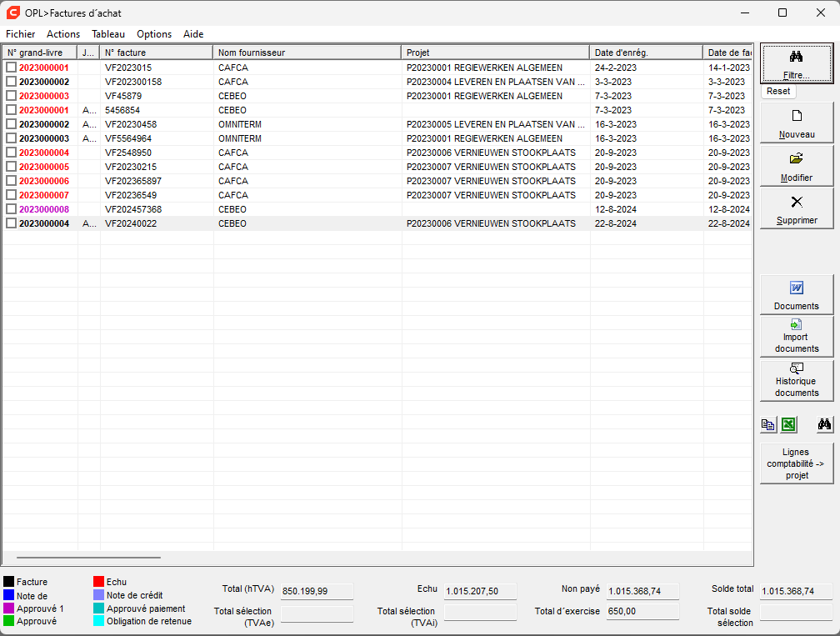Select project cell P20230004 LEVEREN EN PLAATSEN
840x636 pixels.
pos(496,82)
